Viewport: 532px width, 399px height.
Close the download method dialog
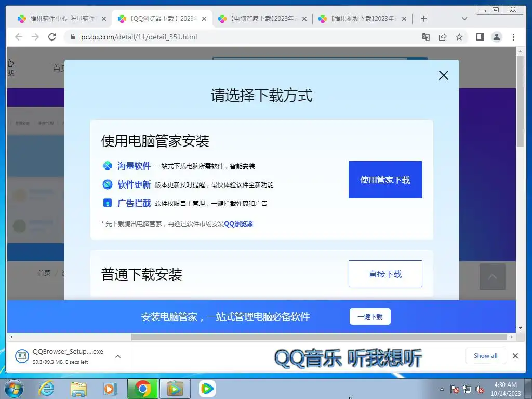(x=444, y=75)
